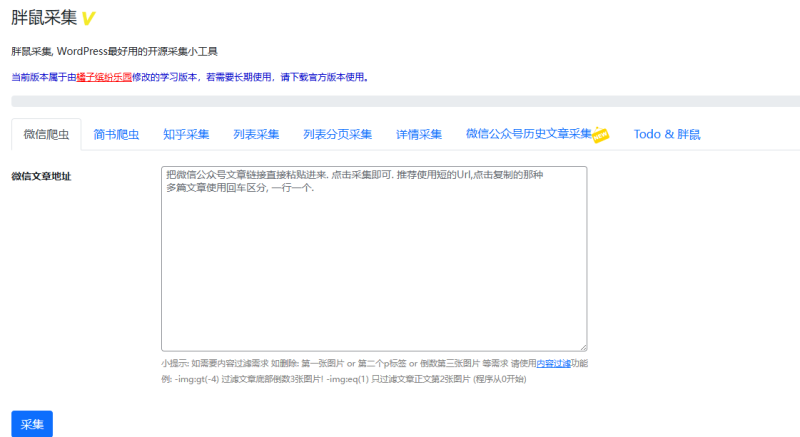The image size is (800, 437).
Task: Click the 胖鼠采集 page heading
Action: [44, 18]
